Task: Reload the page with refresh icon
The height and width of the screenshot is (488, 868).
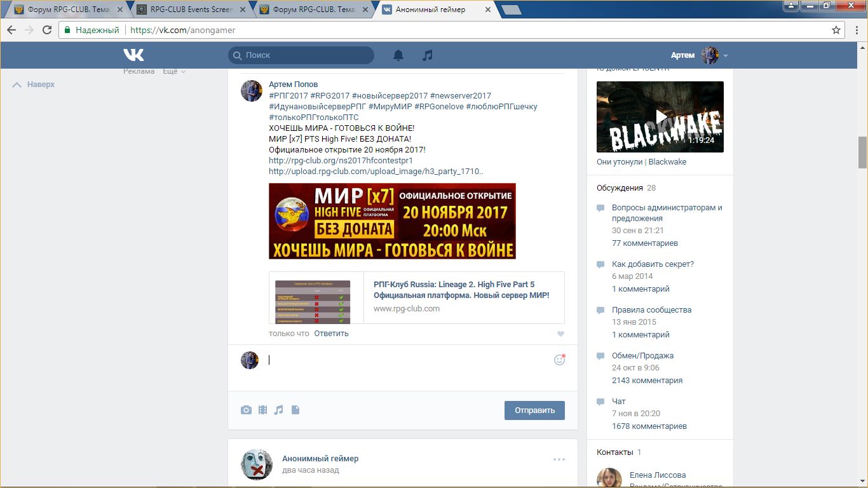Action: click(x=47, y=30)
